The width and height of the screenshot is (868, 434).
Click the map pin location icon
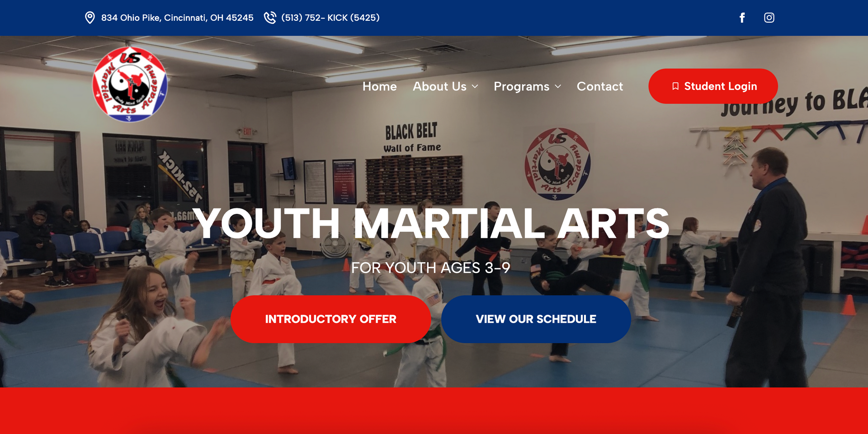click(90, 18)
